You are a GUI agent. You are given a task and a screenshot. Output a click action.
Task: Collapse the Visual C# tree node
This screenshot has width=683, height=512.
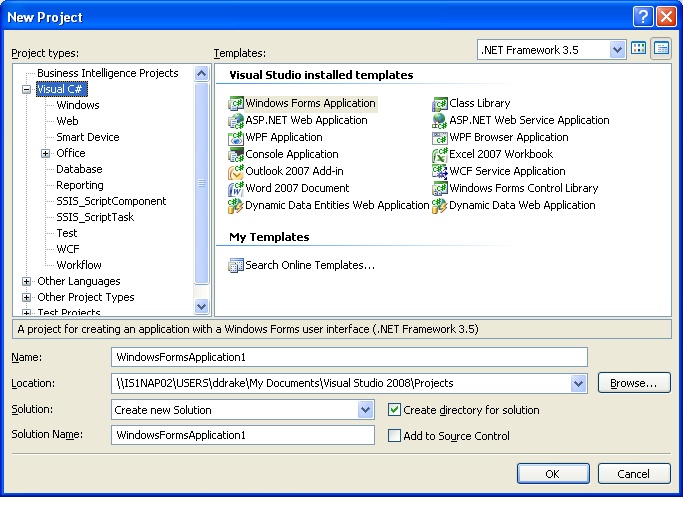click(27, 89)
